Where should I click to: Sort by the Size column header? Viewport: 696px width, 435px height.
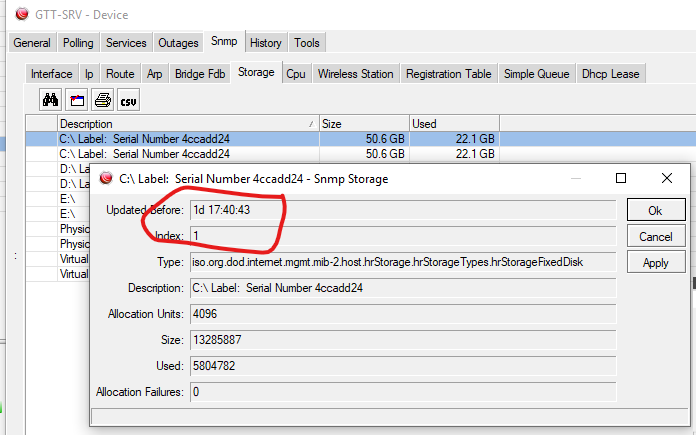pos(364,123)
